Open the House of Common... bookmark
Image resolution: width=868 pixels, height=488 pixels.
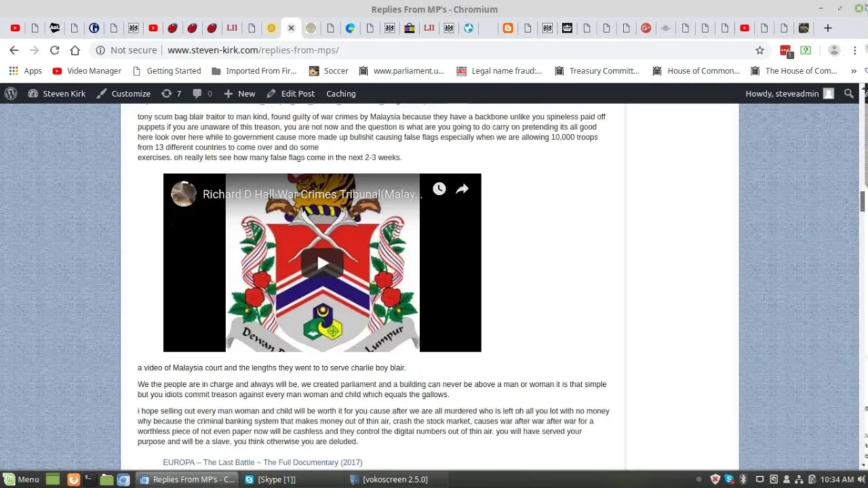(696, 70)
